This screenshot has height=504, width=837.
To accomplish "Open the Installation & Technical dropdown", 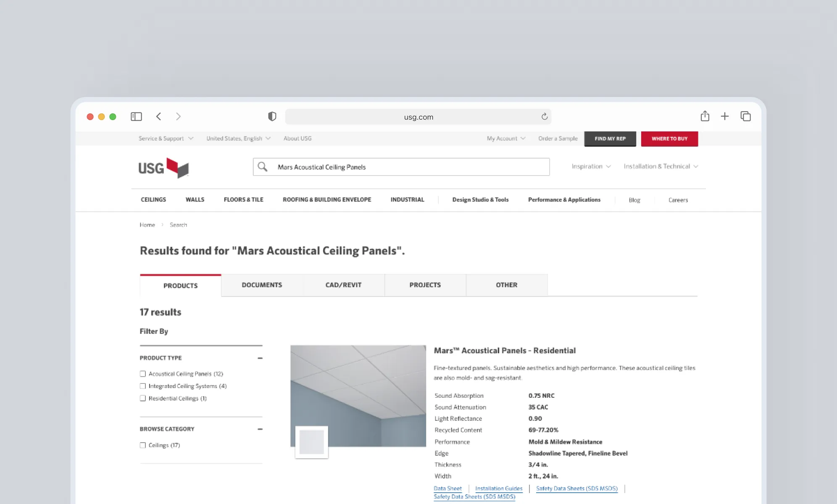I will [661, 166].
